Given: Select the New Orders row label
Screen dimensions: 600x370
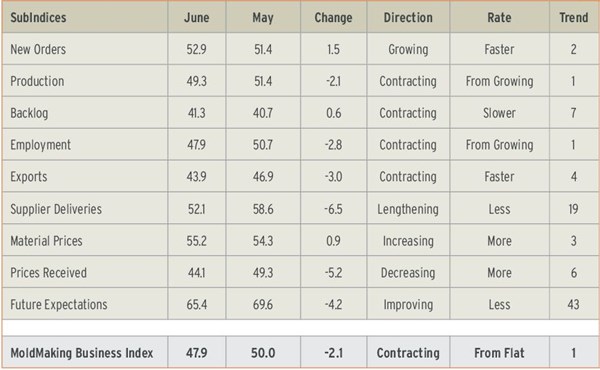Looking at the screenshot, I should point(38,49).
